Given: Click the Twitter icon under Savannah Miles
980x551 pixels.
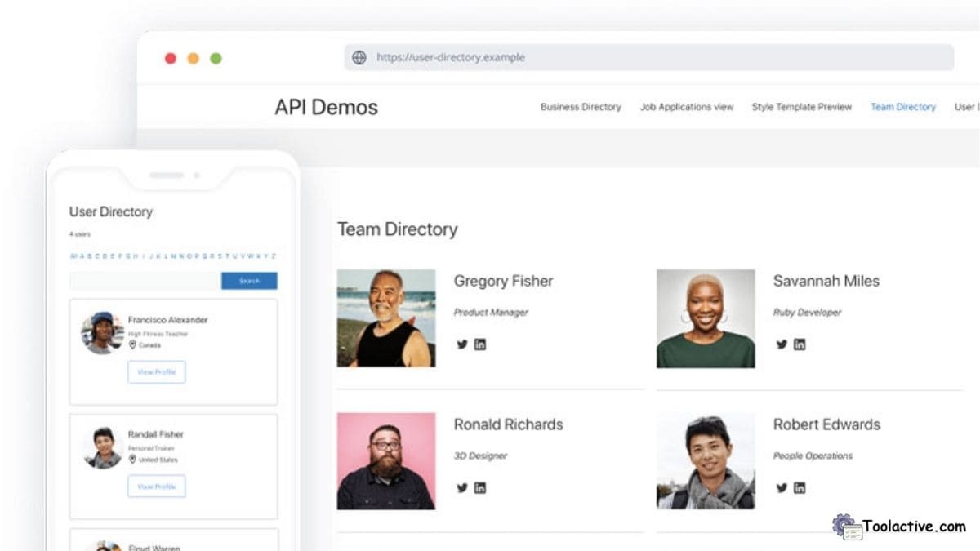Looking at the screenshot, I should [782, 344].
